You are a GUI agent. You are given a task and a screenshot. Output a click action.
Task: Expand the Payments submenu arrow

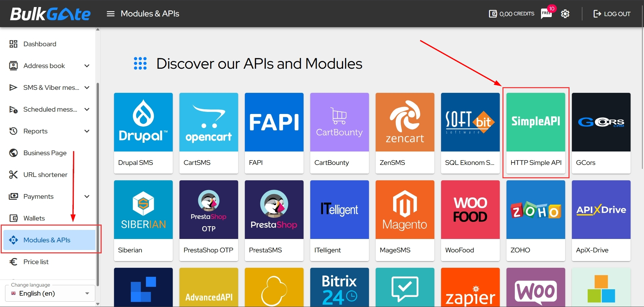[x=87, y=196]
